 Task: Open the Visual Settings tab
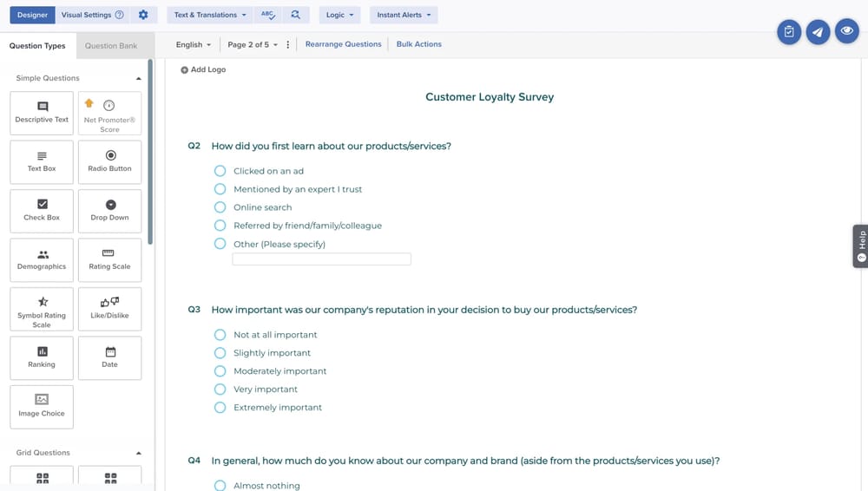[x=92, y=15]
